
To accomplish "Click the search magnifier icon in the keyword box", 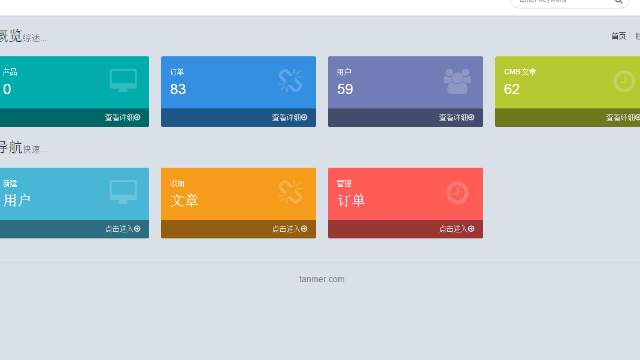I will (619, 2).
